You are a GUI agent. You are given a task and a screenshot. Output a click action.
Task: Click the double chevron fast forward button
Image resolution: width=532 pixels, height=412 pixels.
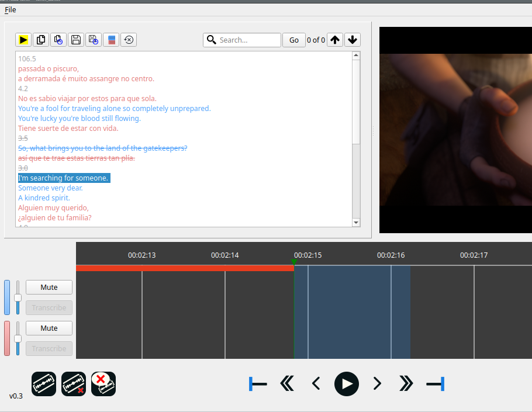pos(406,384)
